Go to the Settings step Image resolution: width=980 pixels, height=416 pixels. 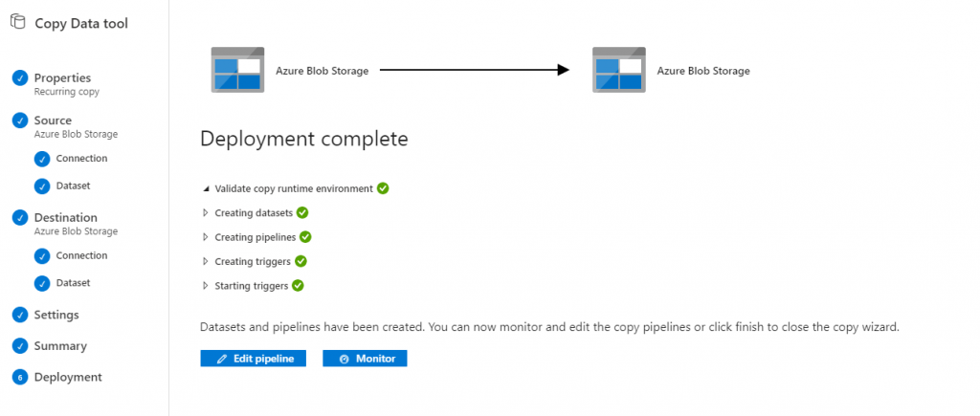tap(56, 315)
